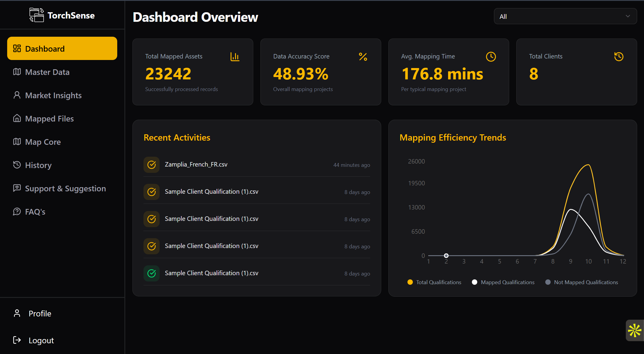Open the Master Data page
The image size is (644, 354).
(x=47, y=72)
